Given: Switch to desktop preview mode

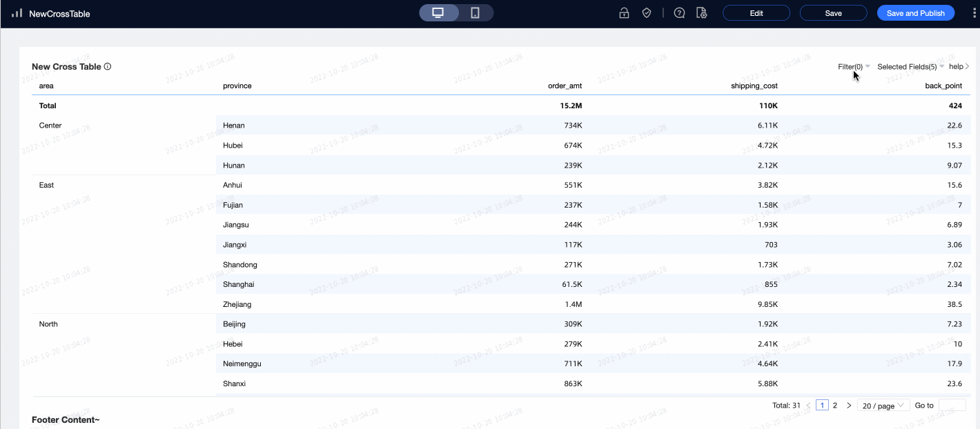Looking at the screenshot, I should pos(438,13).
